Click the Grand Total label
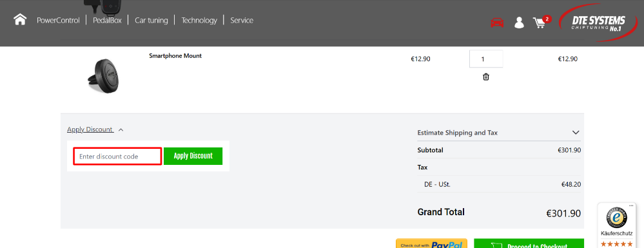Image resolution: width=644 pixels, height=248 pixels. coord(441,213)
